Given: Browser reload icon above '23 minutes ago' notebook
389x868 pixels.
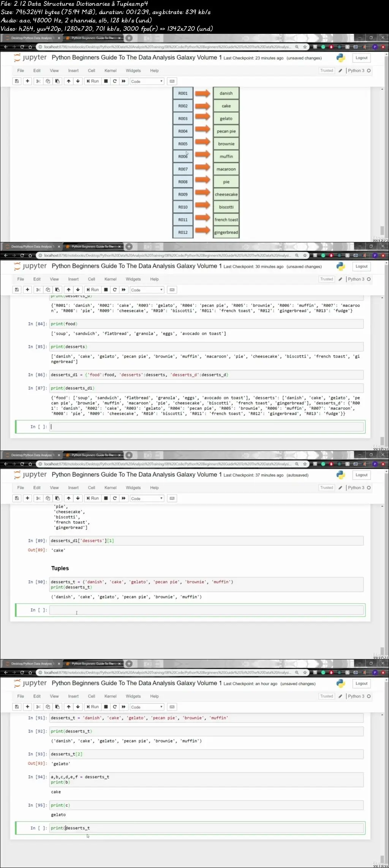Looking at the screenshot, I should click(22, 47).
